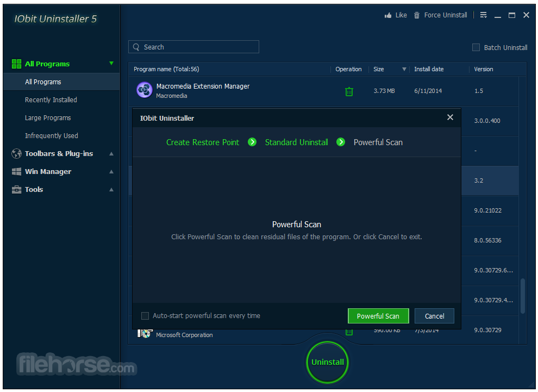Click the Microsoft Corporation publisher text

click(x=184, y=335)
